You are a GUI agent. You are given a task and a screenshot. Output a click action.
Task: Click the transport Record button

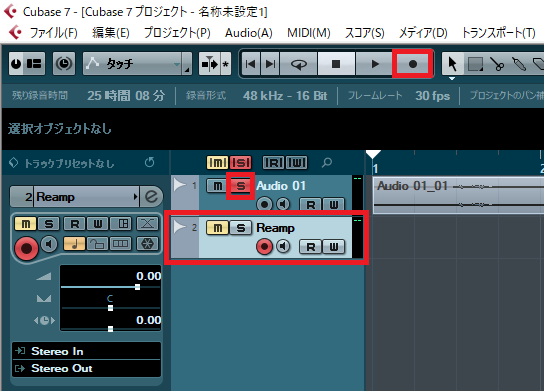pos(412,64)
